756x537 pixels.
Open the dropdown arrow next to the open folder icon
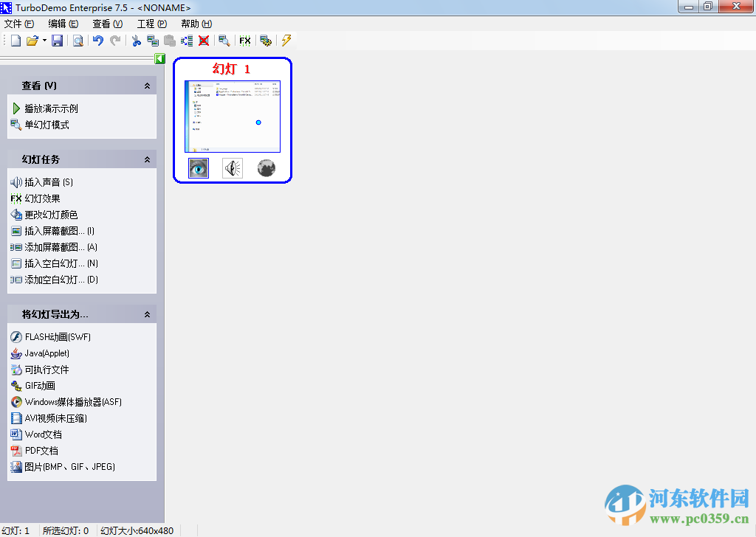[x=44, y=41]
